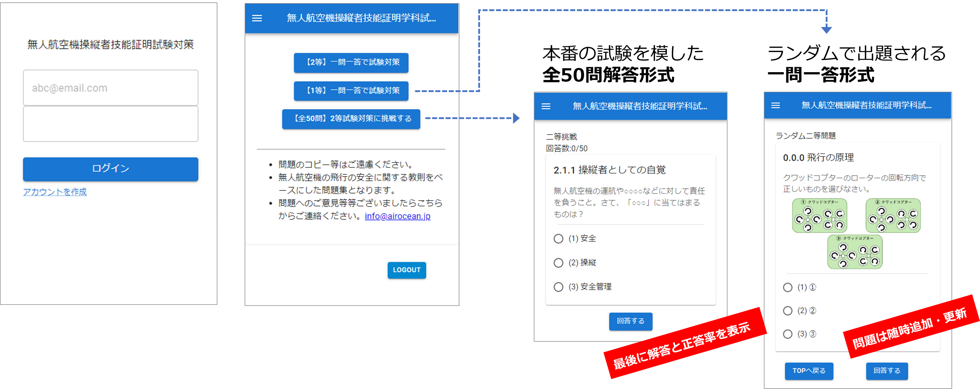Viewport: 980px width, 389px height.
Task: Click the empty password input field
Action: (x=110, y=124)
